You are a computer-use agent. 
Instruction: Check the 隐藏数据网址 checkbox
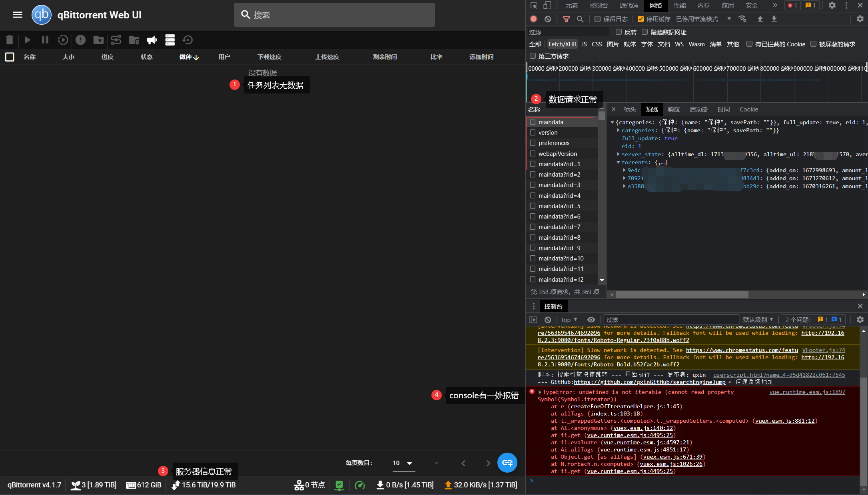tap(645, 32)
